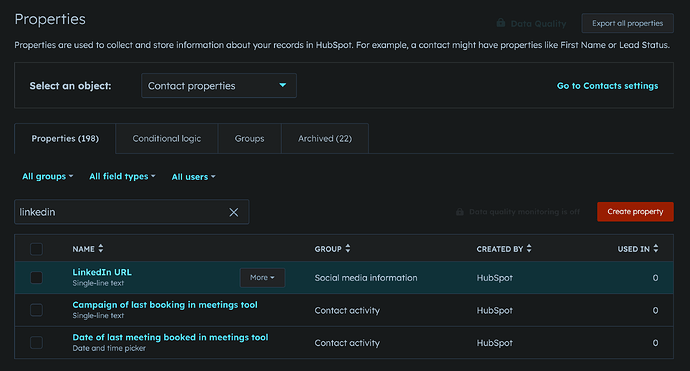Sort by Created By arrows icon
The image size is (690, 371).
[x=529, y=249]
